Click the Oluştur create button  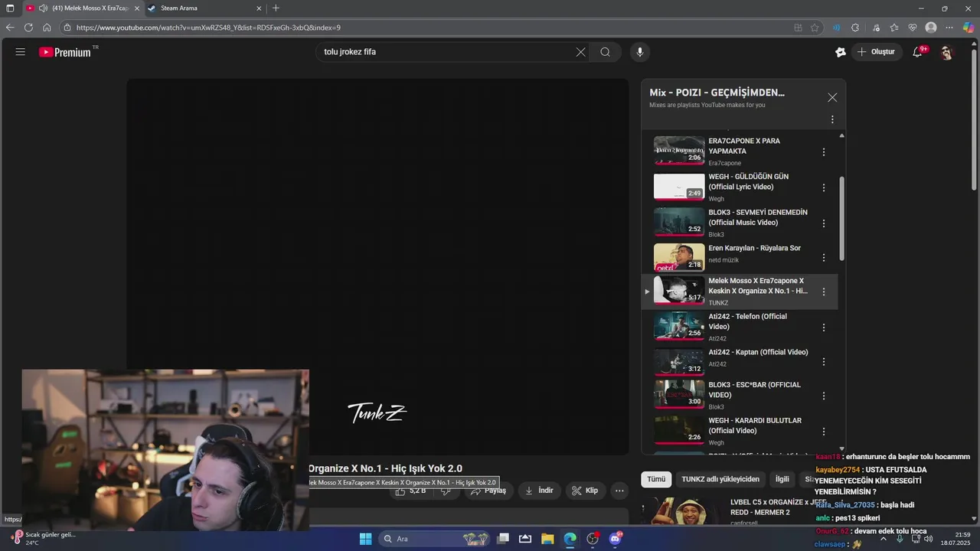[x=876, y=52]
